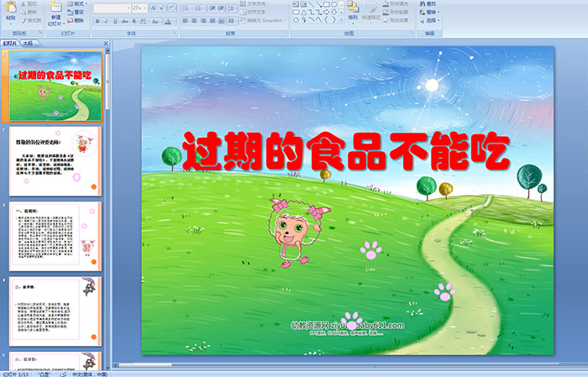Toggle Underline formatting
588x377 pixels.
[x=115, y=21]
